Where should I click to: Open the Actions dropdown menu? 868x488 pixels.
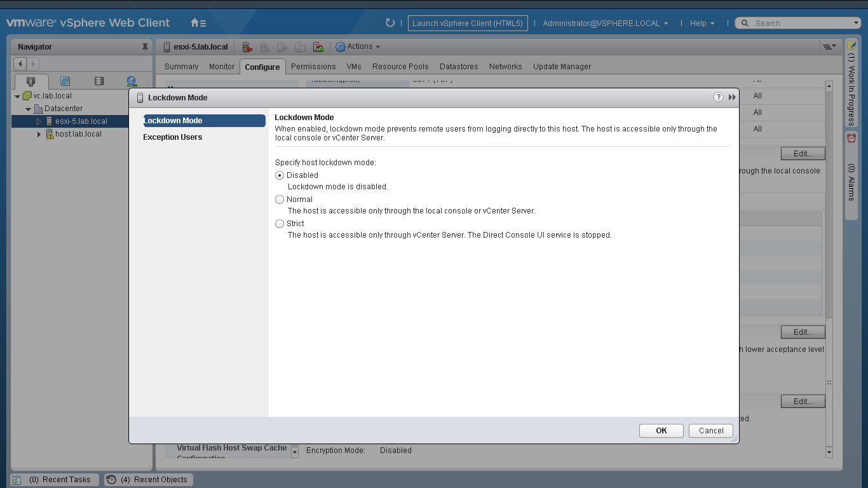point(358,46)
